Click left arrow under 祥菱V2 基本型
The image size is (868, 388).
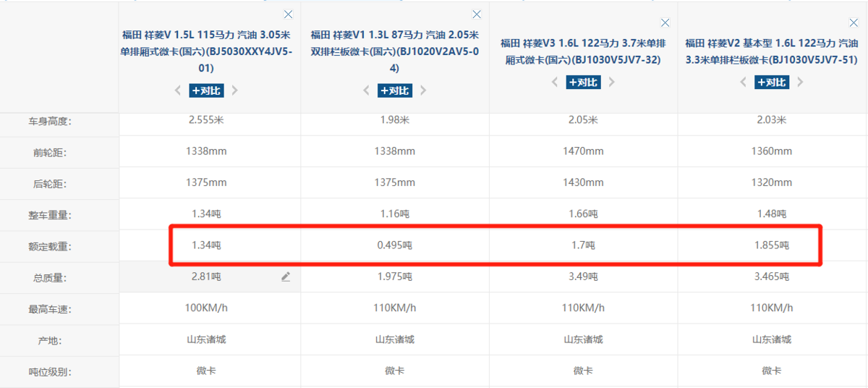pyautogui.click(x=744, y=83)
